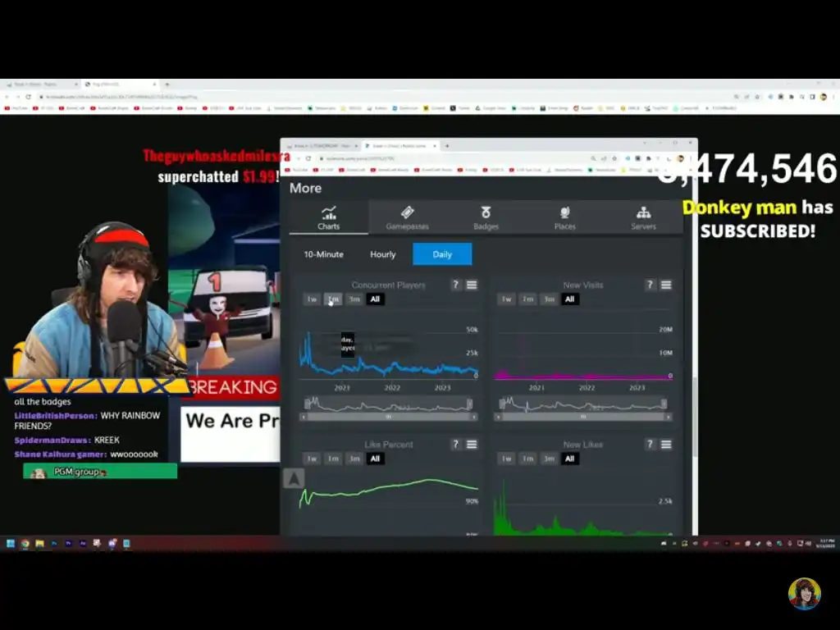Open the Places globe icon tab

point(564,212)
